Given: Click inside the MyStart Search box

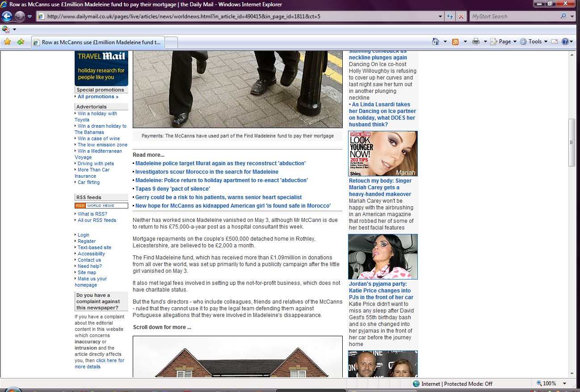Looking at the screenshot, I should tap(514, 17).
